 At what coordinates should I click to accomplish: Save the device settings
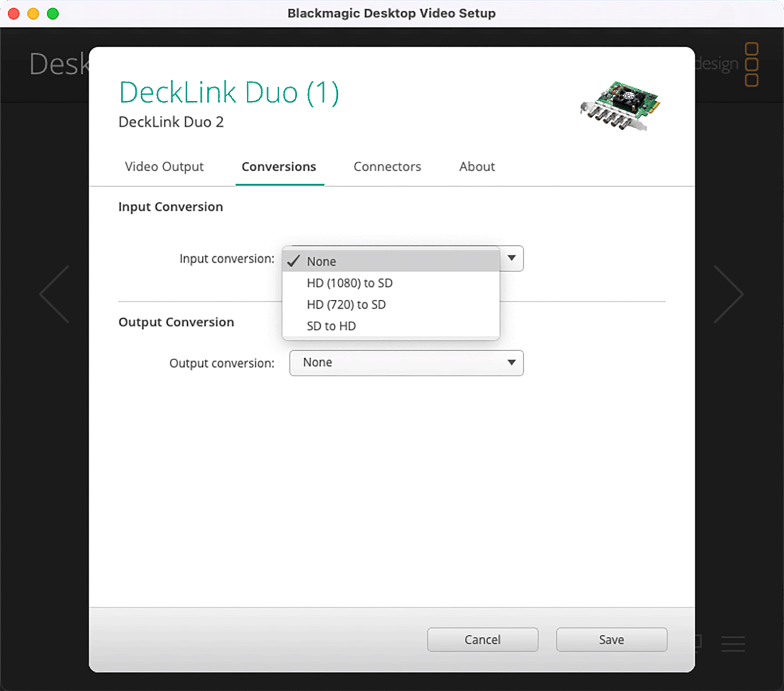(x=611, y=640)
